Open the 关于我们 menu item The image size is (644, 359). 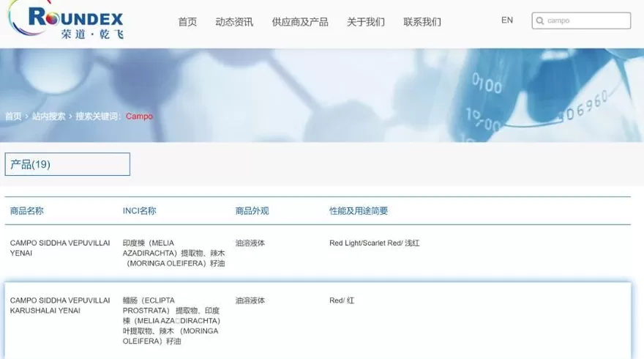click(x=365, y=22)
